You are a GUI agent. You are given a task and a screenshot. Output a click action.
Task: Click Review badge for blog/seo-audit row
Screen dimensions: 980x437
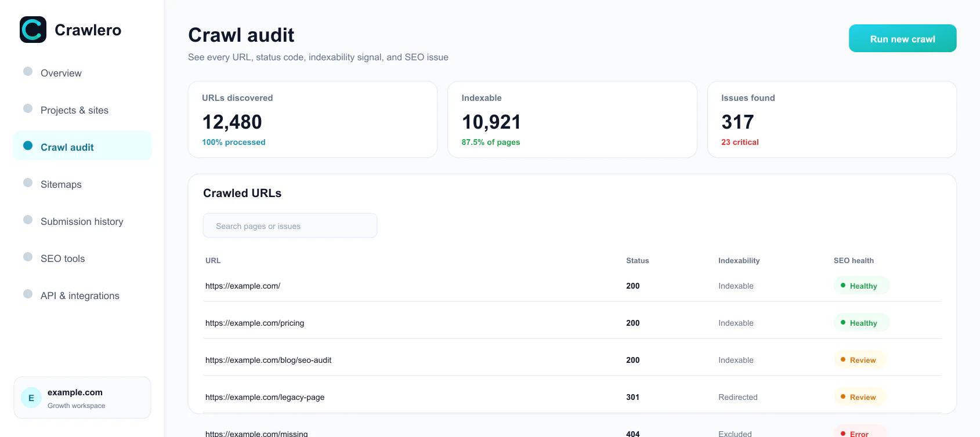860,359
